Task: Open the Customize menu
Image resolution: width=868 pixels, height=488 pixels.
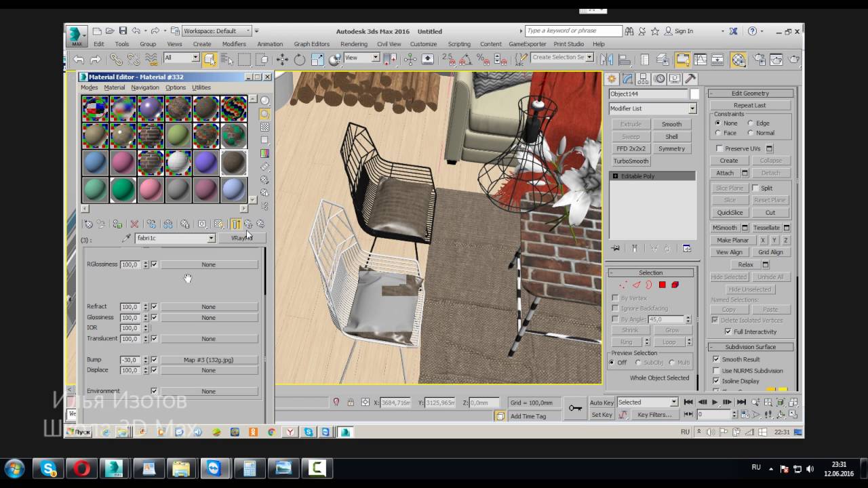Action: 423,44
